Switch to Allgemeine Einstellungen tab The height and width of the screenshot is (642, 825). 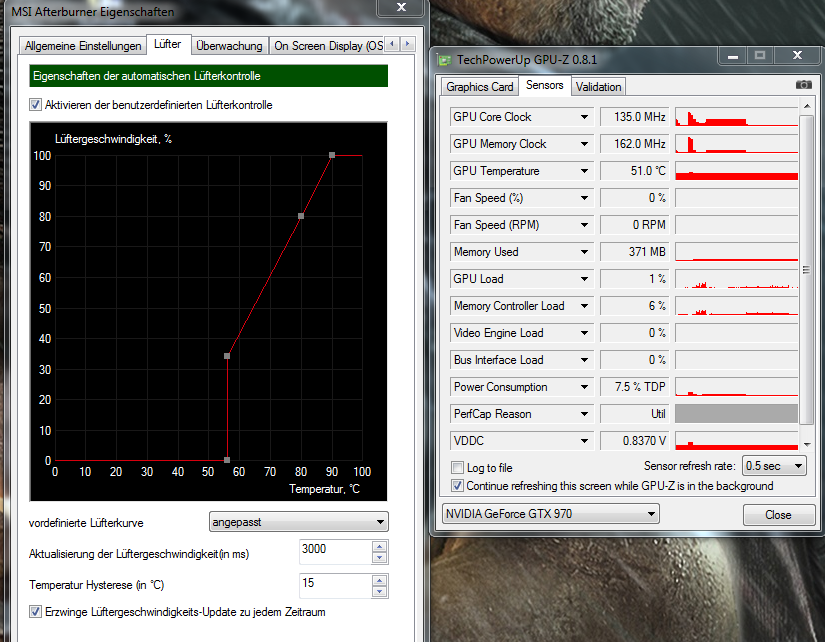(83, 46)
